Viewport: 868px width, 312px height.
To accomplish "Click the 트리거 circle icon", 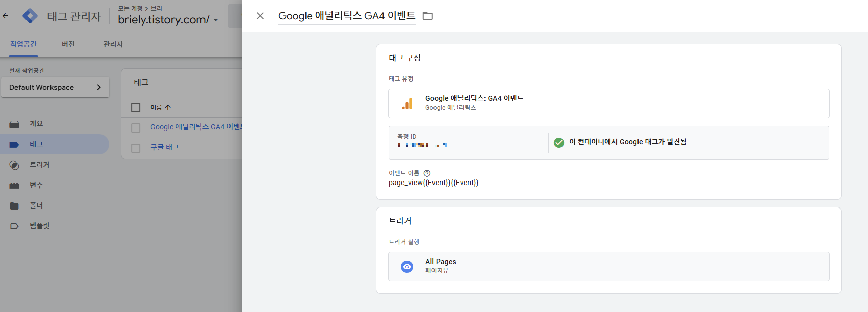I will coord(14,165).
